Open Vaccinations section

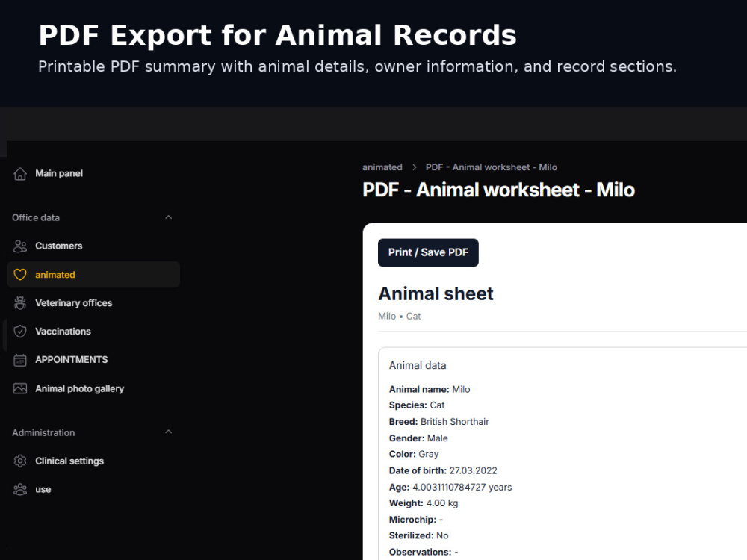(x=63, y=332)
